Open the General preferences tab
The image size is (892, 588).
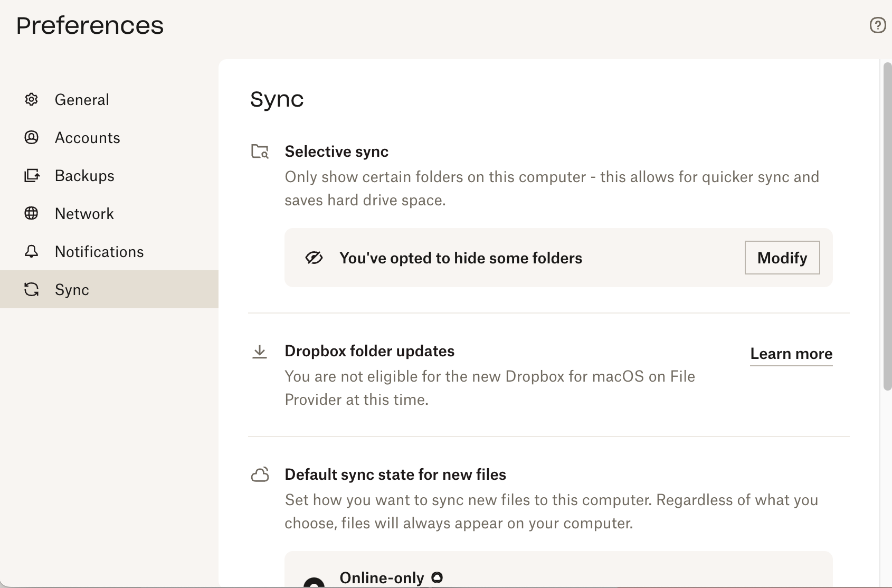82,100
